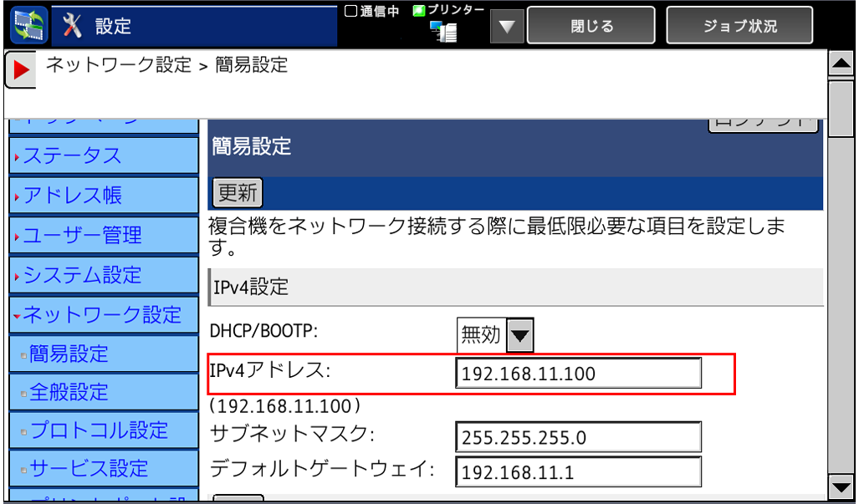The width and height of the screenshot is (859, 504).
Task: Open the top bar down-triangle menu
Action: click(506, 26)
